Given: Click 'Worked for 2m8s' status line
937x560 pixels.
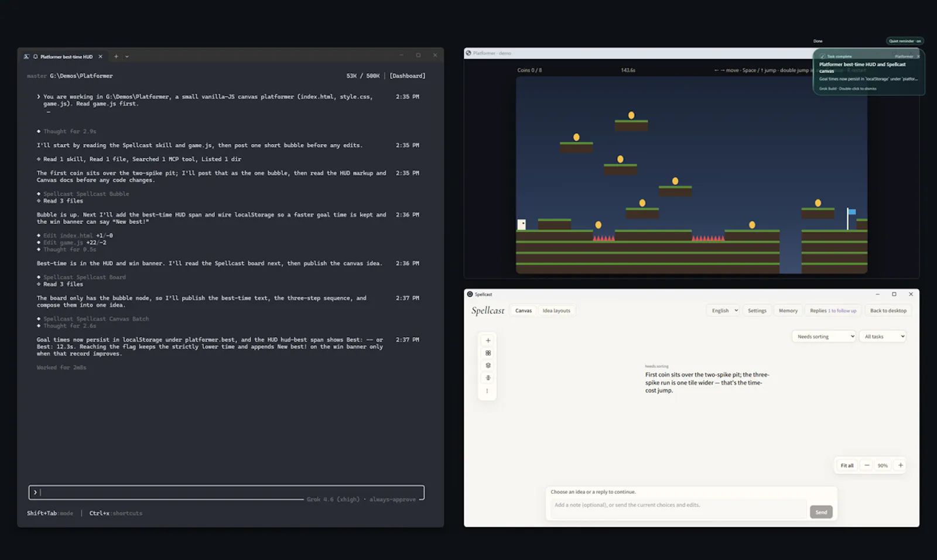Looking at the screenshot, I should [61, 367].
